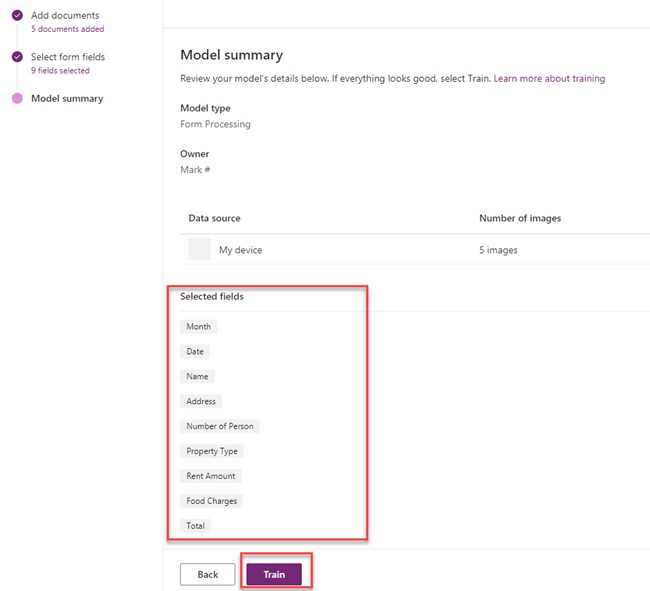
Task: Click the Date field tag
Action: (196, 352)
